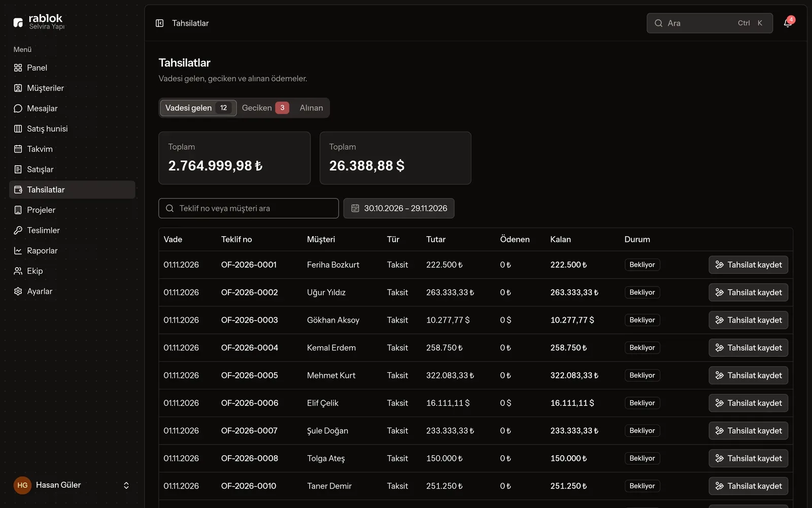The width and height of the screenshot is (812, 508).
Task: Click the 26.388,88 $ total card
Action: click(x=395, y=158)
